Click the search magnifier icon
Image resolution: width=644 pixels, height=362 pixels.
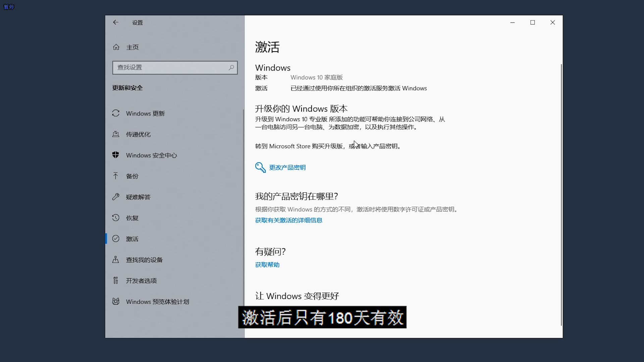(231, 67)
